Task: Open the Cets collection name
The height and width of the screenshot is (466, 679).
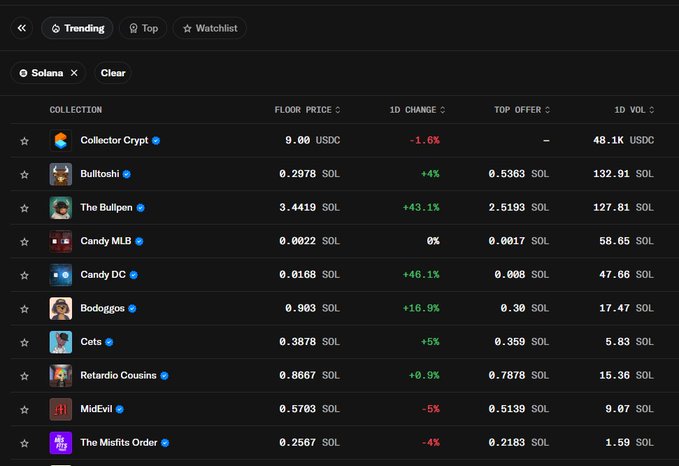Action: (x=91, y=342)
